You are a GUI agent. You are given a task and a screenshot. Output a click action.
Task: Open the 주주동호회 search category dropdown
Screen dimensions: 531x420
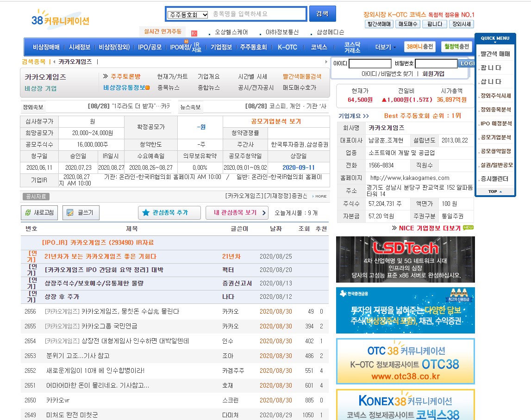pos(188,14)
